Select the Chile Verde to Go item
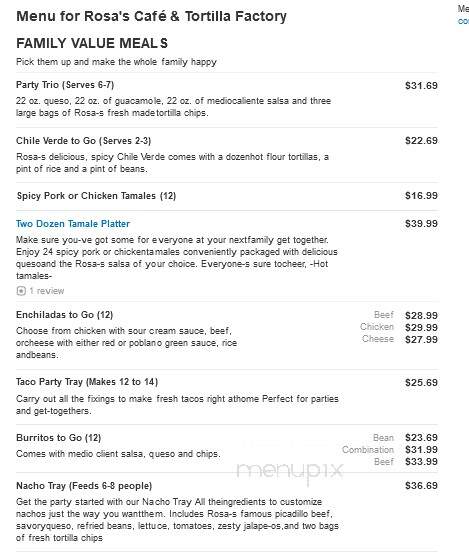469x553 pixels. click(x=84, y=141)
